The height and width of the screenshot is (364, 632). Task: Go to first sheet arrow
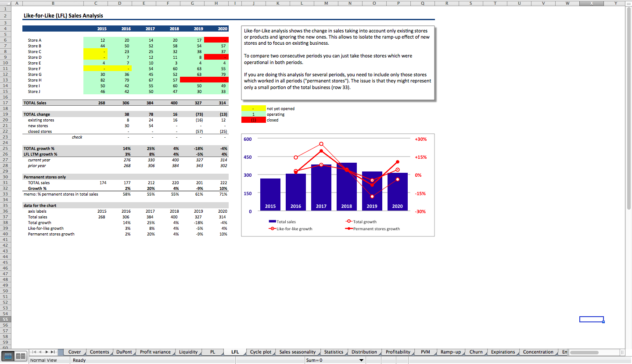click(x=35, y=352)
